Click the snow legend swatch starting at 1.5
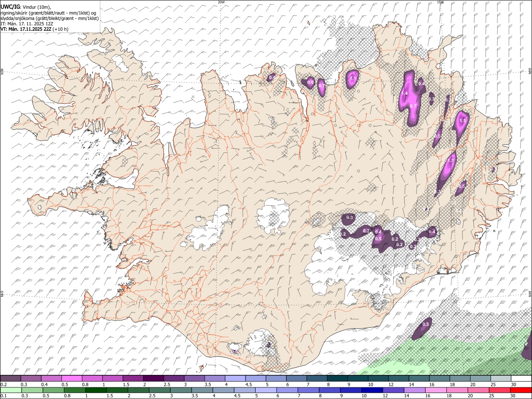532x399 pixels. point(133,378)
